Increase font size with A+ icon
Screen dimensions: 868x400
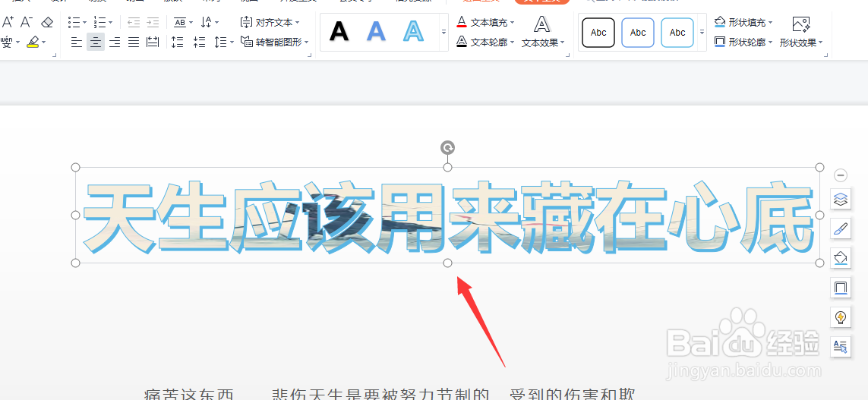click(8, 22)
